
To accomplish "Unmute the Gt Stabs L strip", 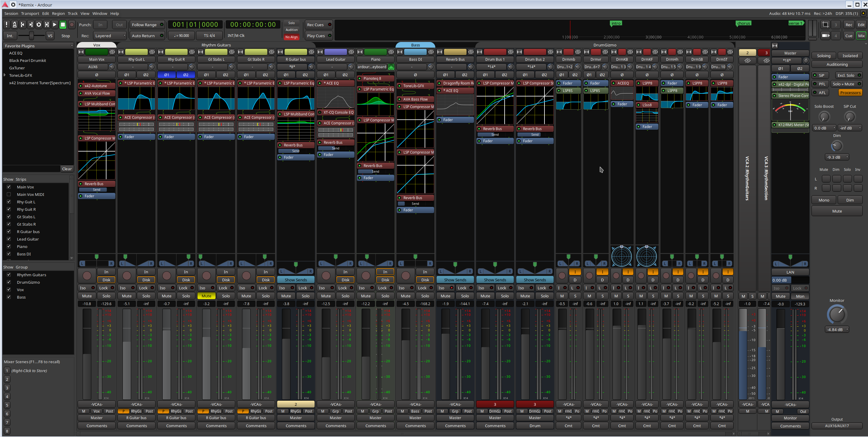I will tap(206, 296).
